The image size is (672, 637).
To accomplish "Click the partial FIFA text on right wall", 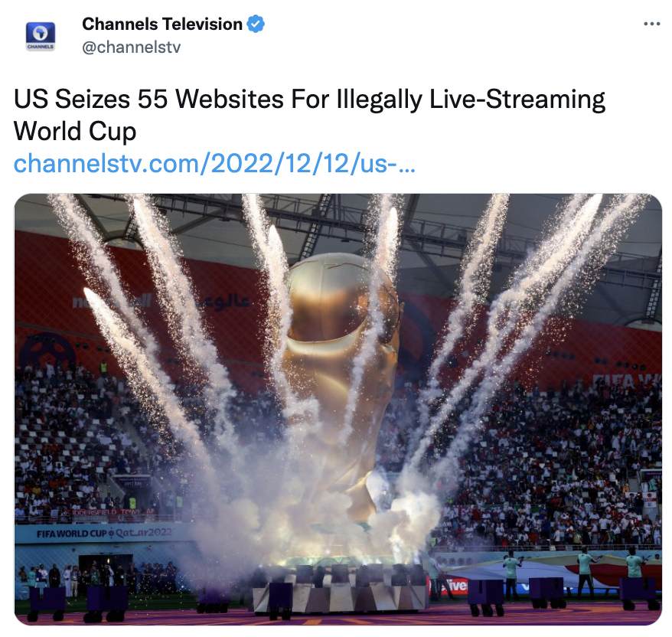I will tap(627, 381).
